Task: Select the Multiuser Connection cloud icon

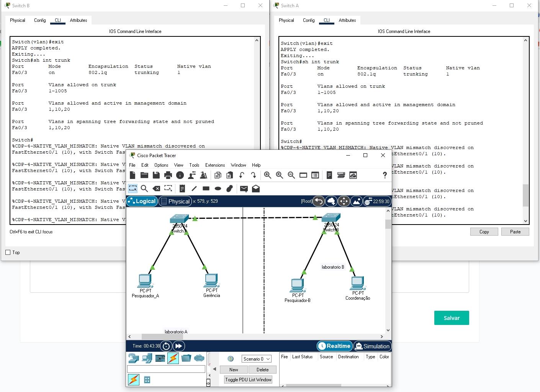Action: pyautogui.click(x=199, y=358)
